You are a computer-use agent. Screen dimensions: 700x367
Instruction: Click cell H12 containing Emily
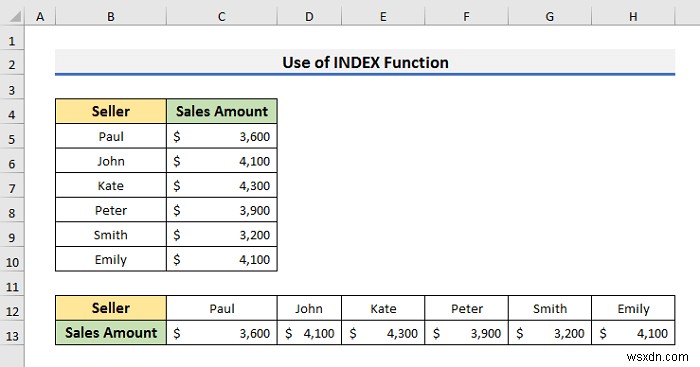pos(633,308)
